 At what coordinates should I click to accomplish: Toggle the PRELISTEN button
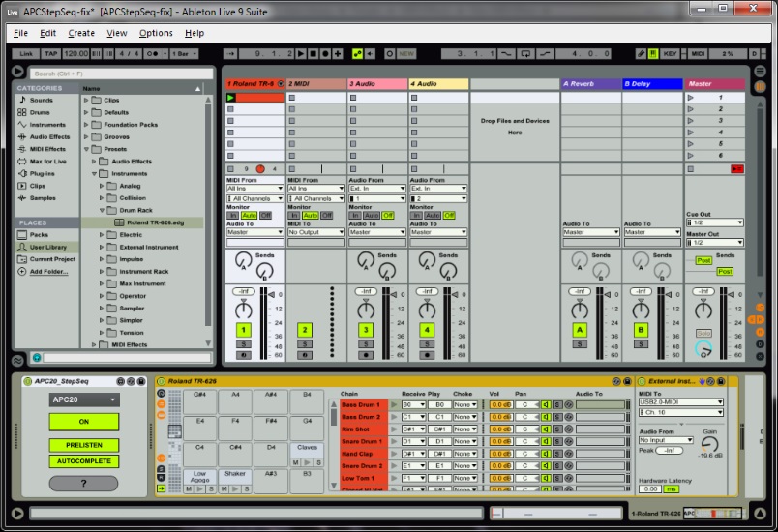[x=83, y=445]
